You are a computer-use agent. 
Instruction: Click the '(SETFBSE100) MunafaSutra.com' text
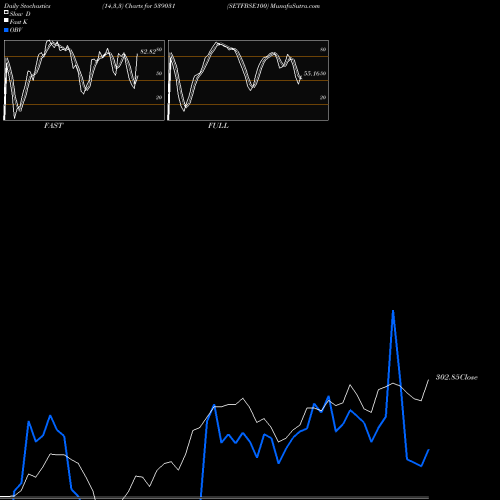(x=273, y=6)
